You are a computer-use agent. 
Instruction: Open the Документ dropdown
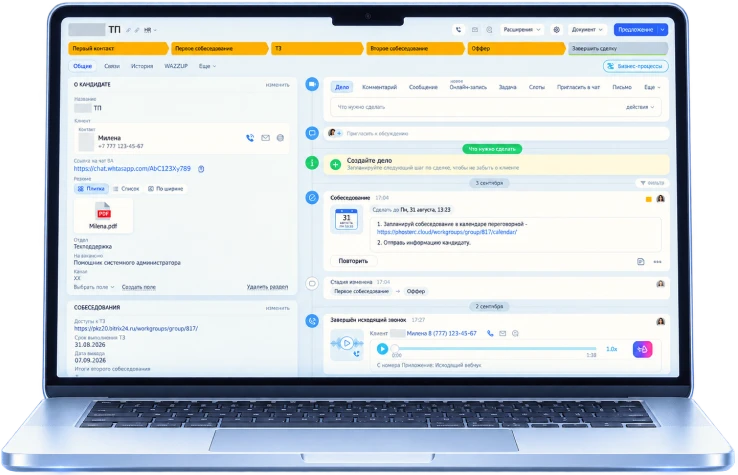point(587,30)
